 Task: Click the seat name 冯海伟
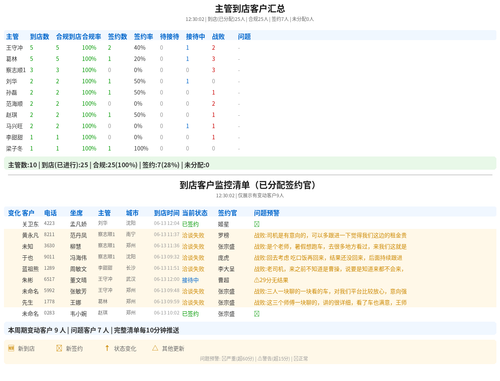pyautogui.click(x=78, y=258)
